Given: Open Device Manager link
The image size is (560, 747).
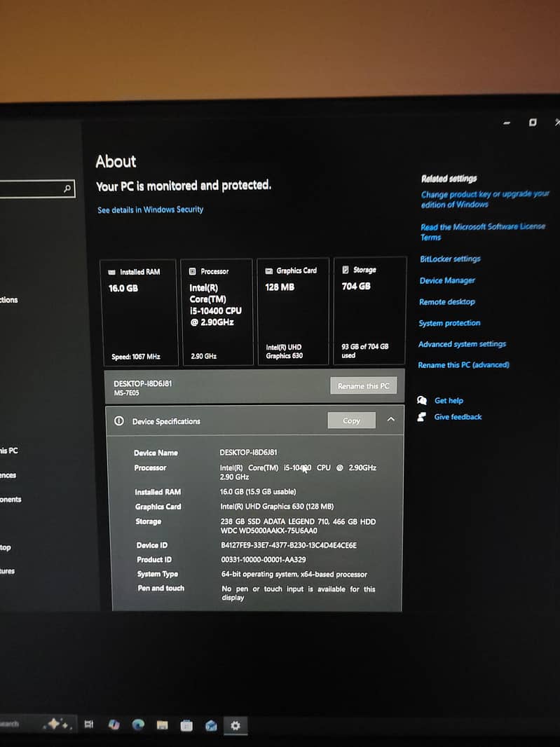Looking at the screenshot, I should [447, 280].
